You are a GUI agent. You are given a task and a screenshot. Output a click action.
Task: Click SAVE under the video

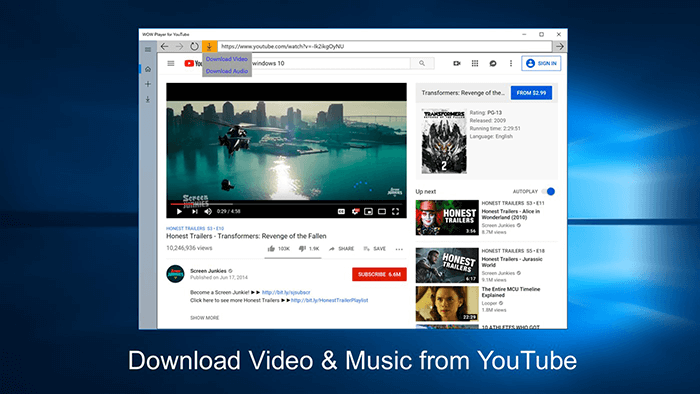click(x=375, y=249)
